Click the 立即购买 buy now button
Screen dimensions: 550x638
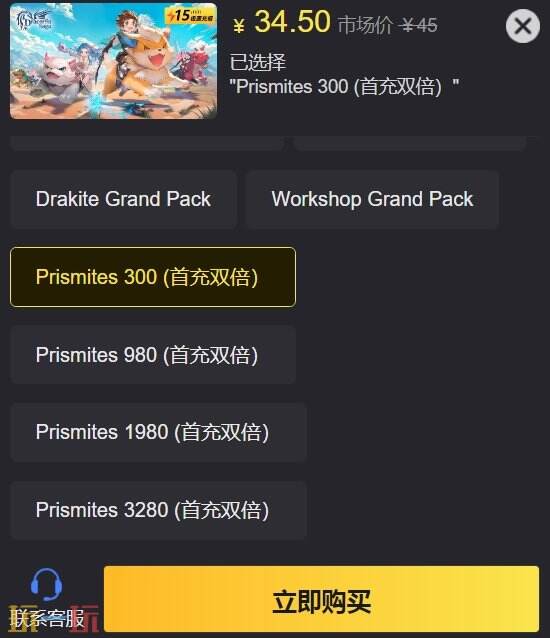pos(321,599)
